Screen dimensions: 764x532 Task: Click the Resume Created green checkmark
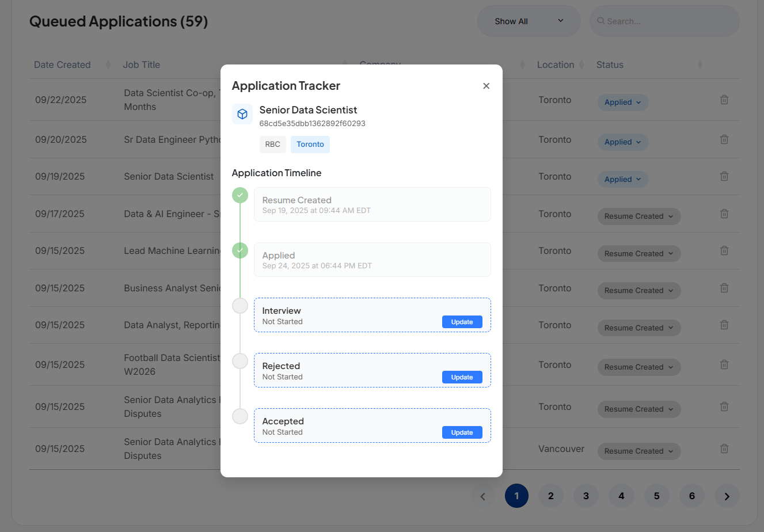[x=240, y=195]
